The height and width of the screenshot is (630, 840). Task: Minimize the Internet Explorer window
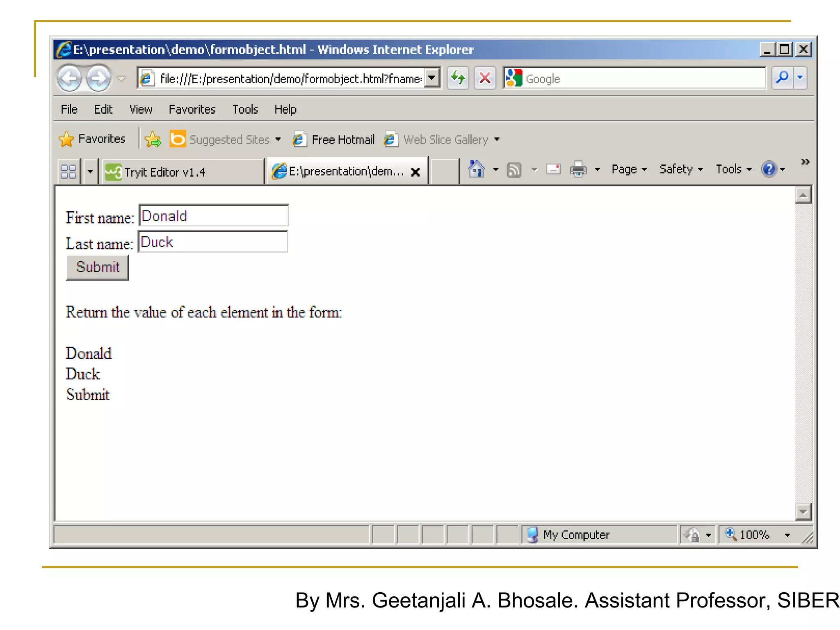click(x=767, y=49)
